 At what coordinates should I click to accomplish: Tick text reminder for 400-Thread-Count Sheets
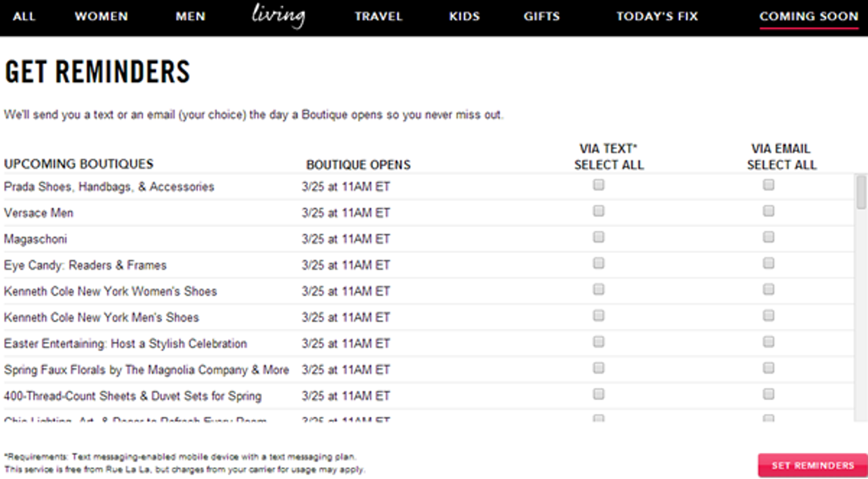[598, 394]
